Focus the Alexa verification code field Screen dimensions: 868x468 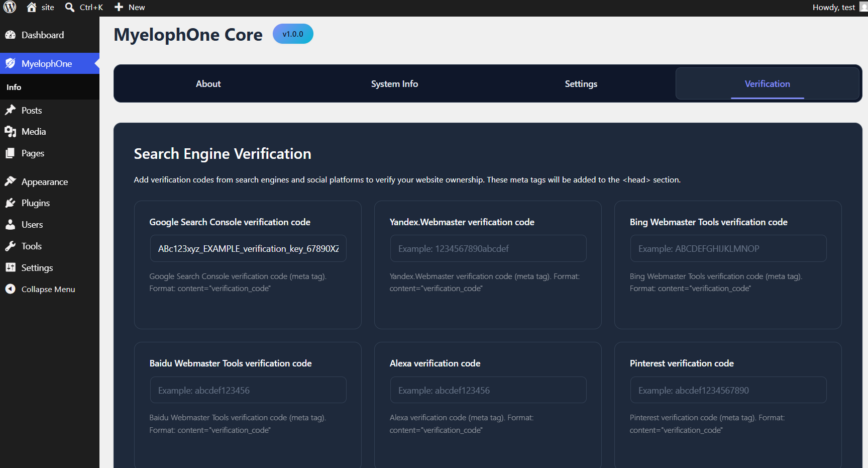click(x=488, y=390)
